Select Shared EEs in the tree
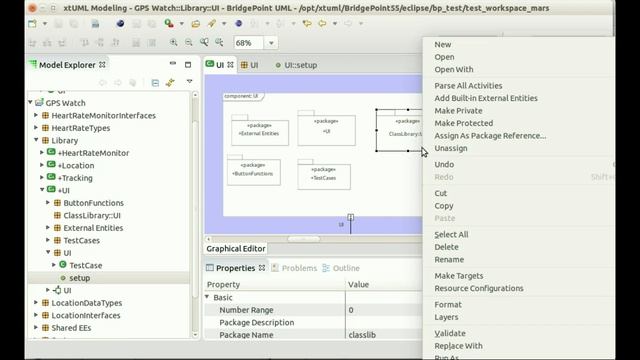640x360 pixels. 71,328
